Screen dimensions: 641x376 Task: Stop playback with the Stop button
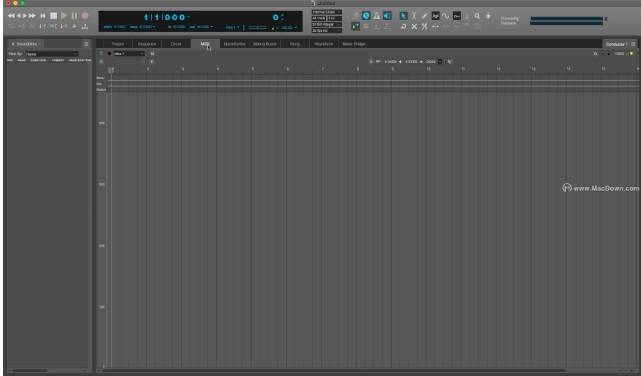point(54,16)
